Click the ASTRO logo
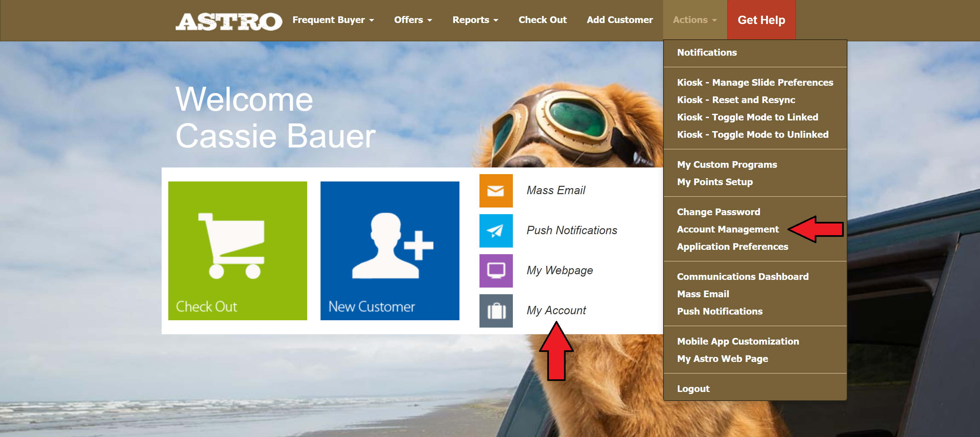This screenshot has height=437, width=980. pos(229,21)
